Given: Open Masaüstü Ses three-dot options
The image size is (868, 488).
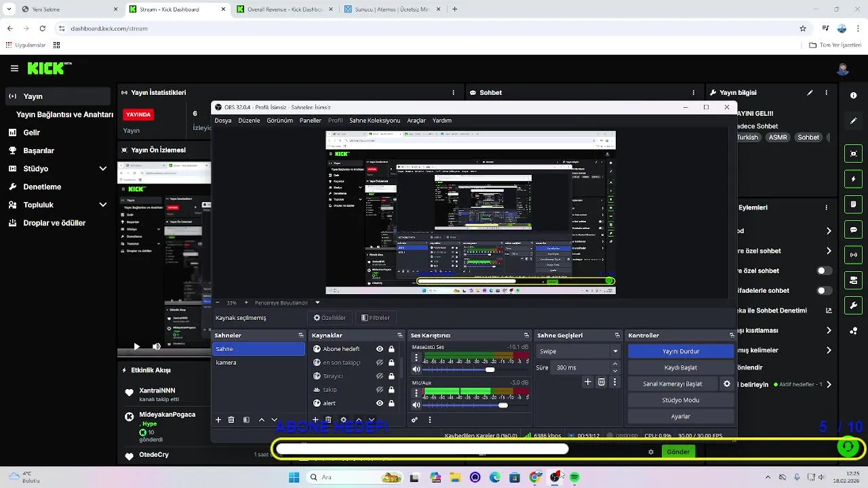Looking at the screenshot, I should coord(416,358).
